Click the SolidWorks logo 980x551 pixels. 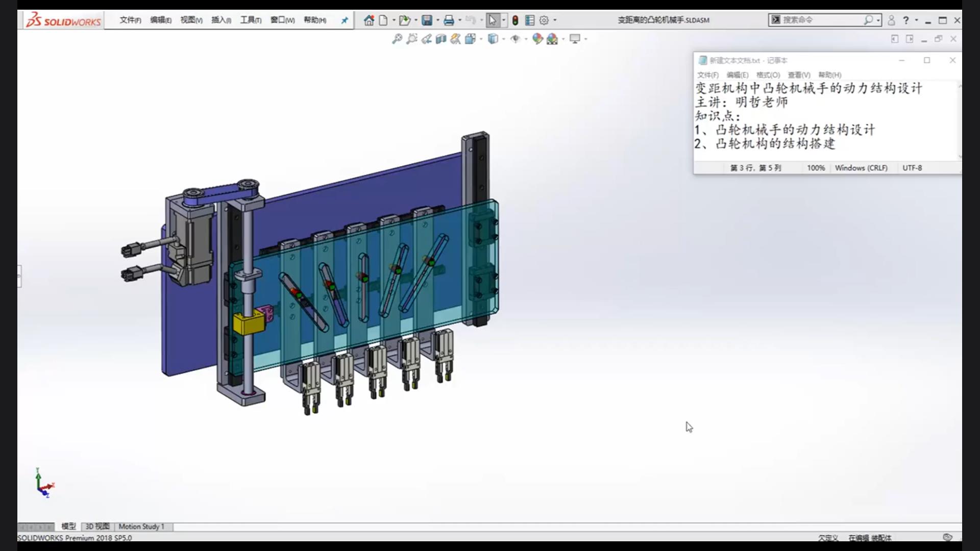pyautogui.click(x=63, y=20)
